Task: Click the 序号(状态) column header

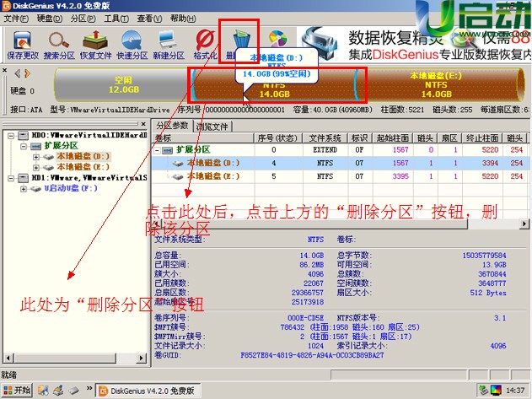Action: tap(277, 137)
